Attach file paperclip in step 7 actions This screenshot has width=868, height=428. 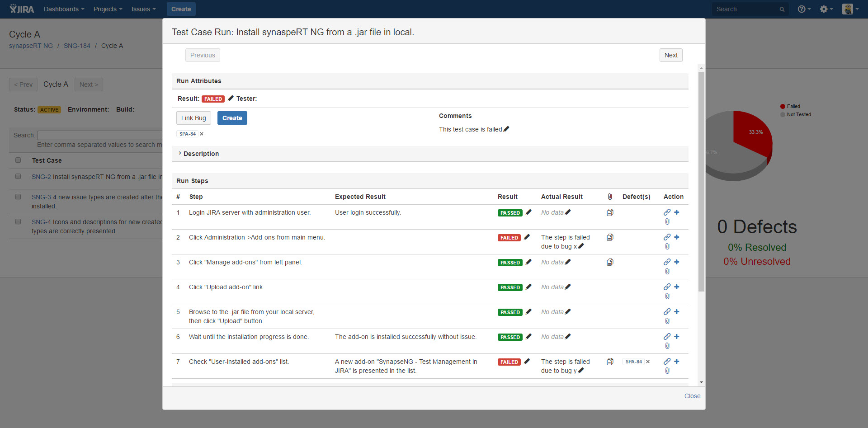pyautogui.click(x=667, y=371)
